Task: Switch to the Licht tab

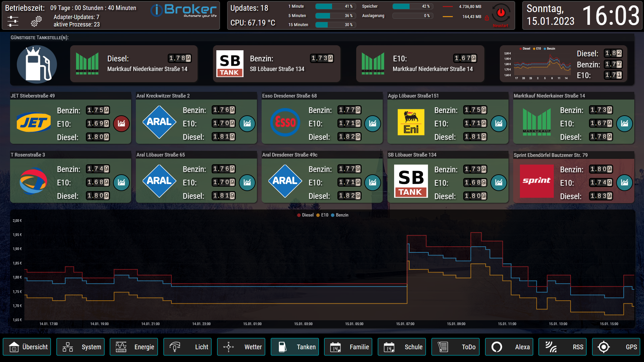Action: click(x=188, y=347)
